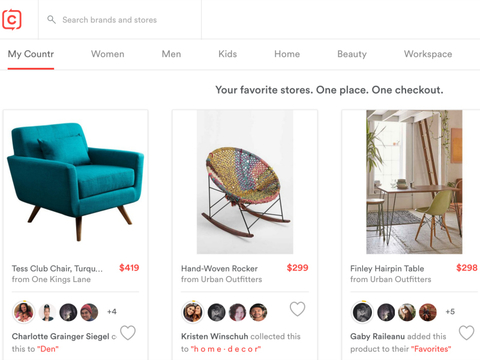Switch to the Women tab

[108, 54]
